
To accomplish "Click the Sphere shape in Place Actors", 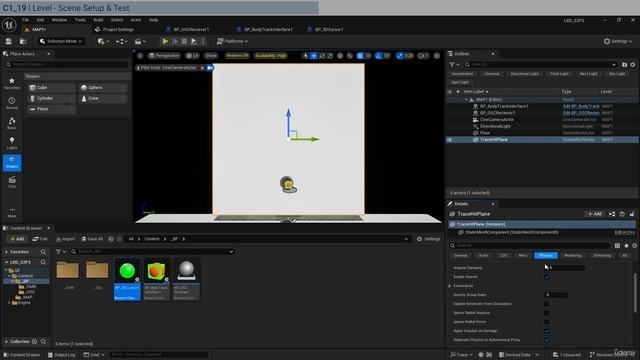I will 102,87.
